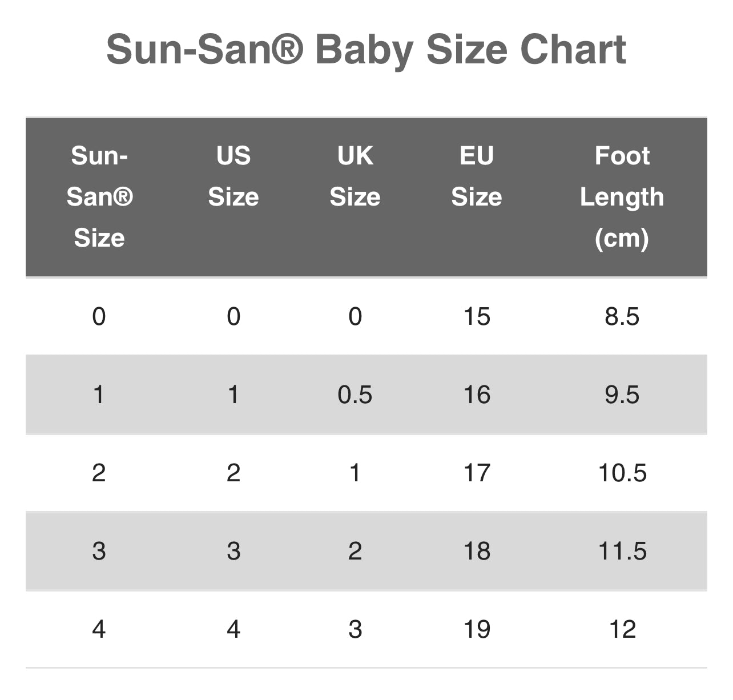Choose the 10.5 foot length value
Image resolution: width=733 pixels, height=700 pixels.
tap(622, 473)
